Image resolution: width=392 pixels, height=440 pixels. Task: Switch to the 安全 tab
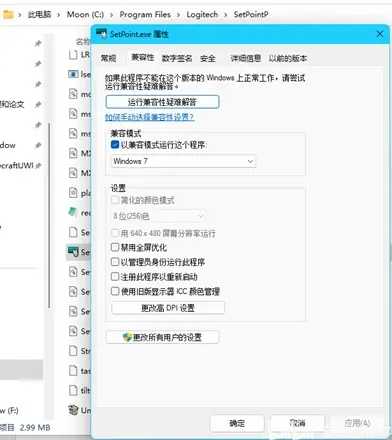coord(207,58)
